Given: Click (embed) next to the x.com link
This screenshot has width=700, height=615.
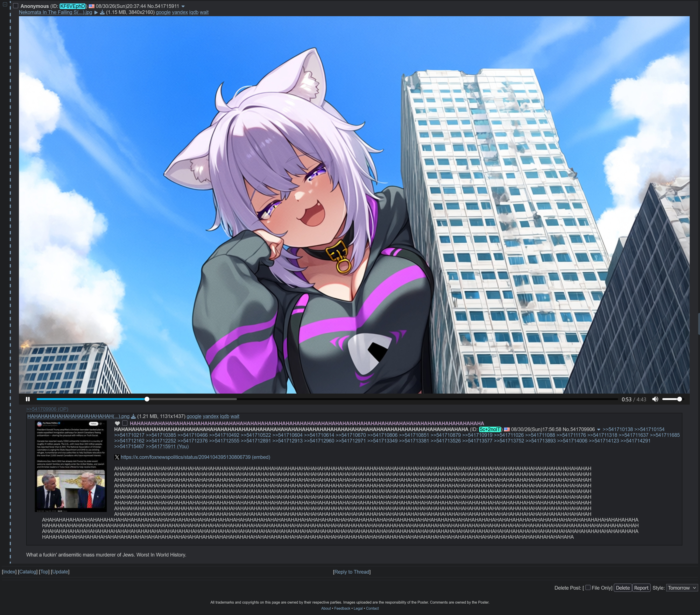Looking at the screenshot, I should (x=261, y=458).
